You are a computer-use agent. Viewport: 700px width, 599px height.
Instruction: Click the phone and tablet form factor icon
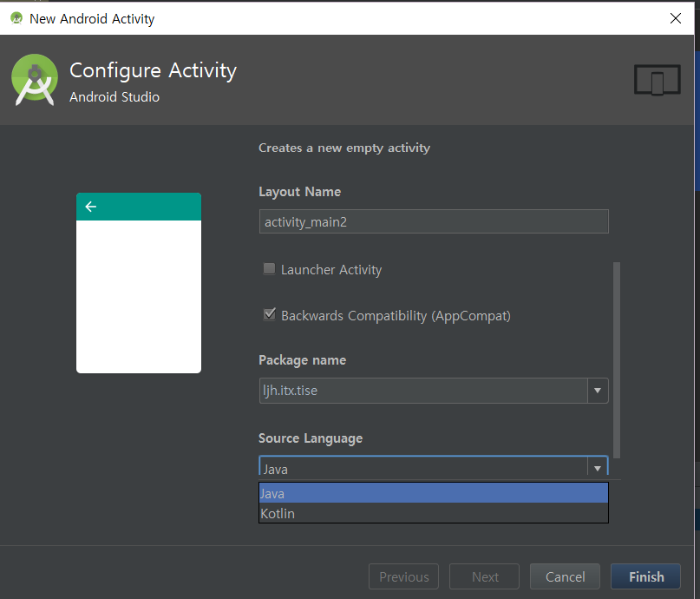(x=657, y=80)
